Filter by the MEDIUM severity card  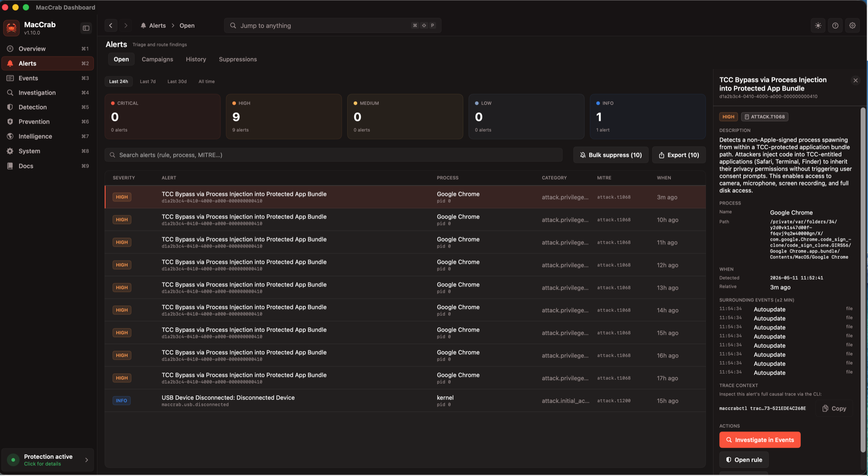click(x=405, y=117)
